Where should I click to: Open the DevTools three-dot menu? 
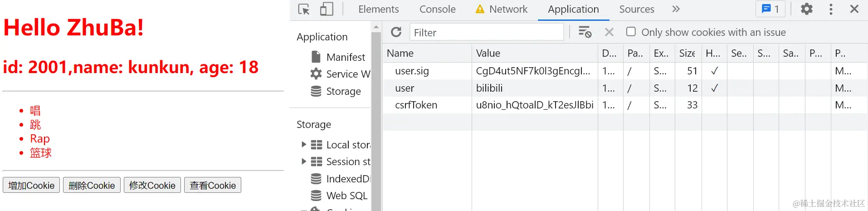click(831, 9)
